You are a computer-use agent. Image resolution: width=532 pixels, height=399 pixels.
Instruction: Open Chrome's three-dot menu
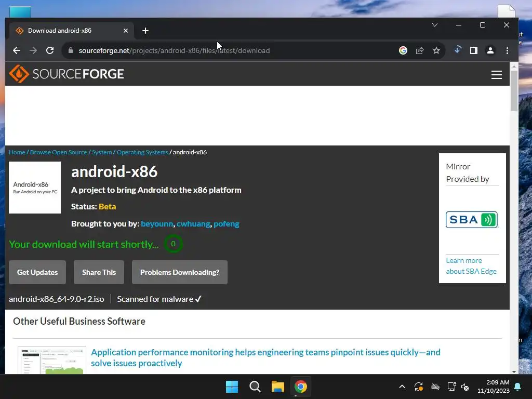[507, 50]
